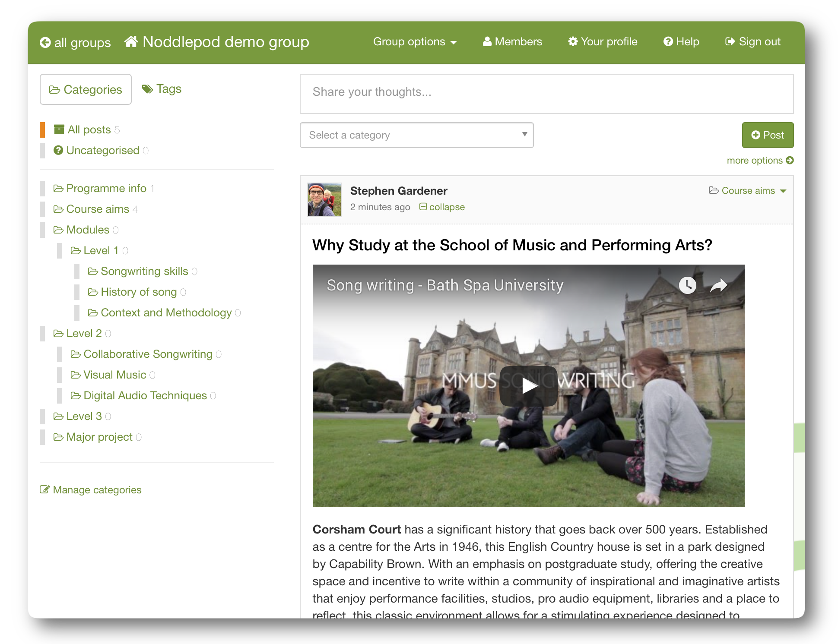Image resolution: width=838 pixels, height=644 pixels.
Task: Click the Stephen Gardener author name
Action: [399, 191]
